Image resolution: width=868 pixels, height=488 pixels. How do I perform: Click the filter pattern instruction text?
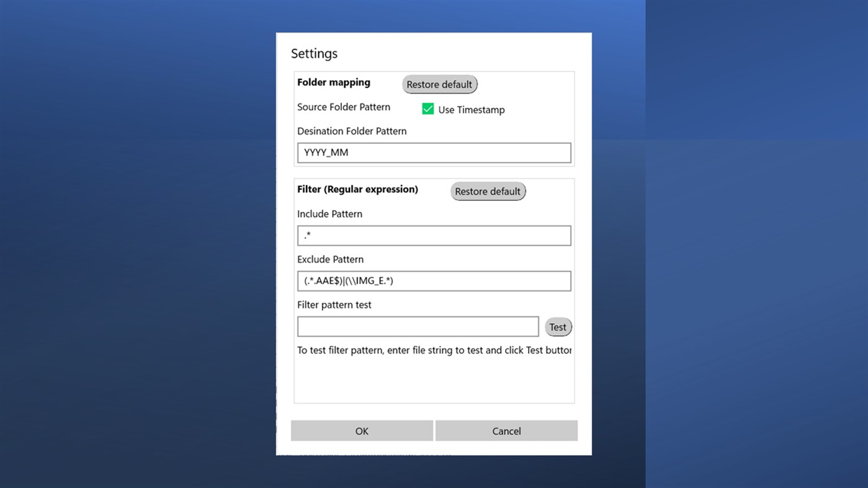(434, 350)
